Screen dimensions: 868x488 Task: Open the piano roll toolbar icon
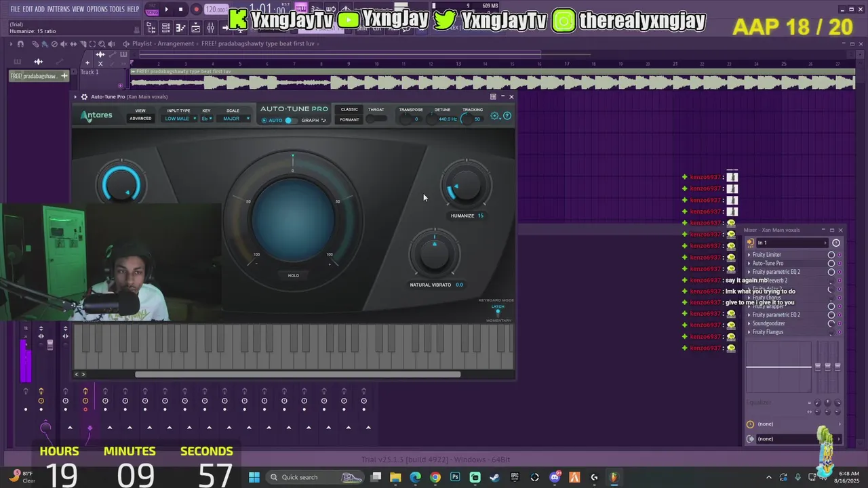tap(180, 28)
